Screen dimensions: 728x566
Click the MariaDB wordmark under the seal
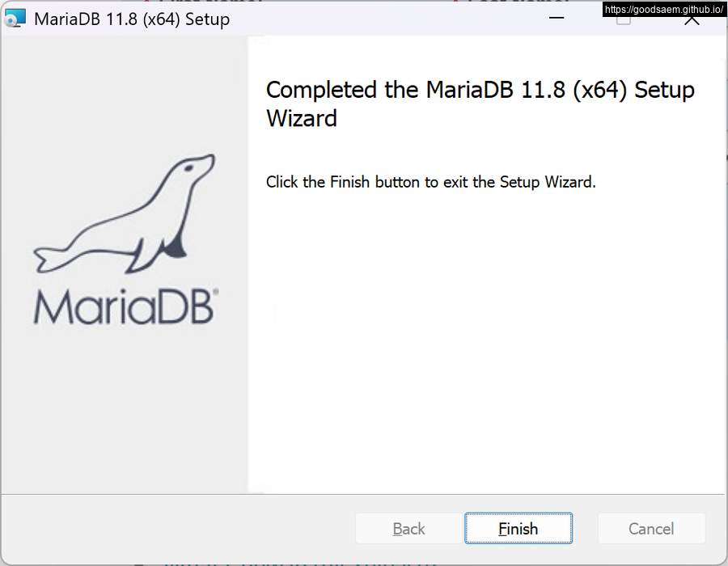click(126, 306)
